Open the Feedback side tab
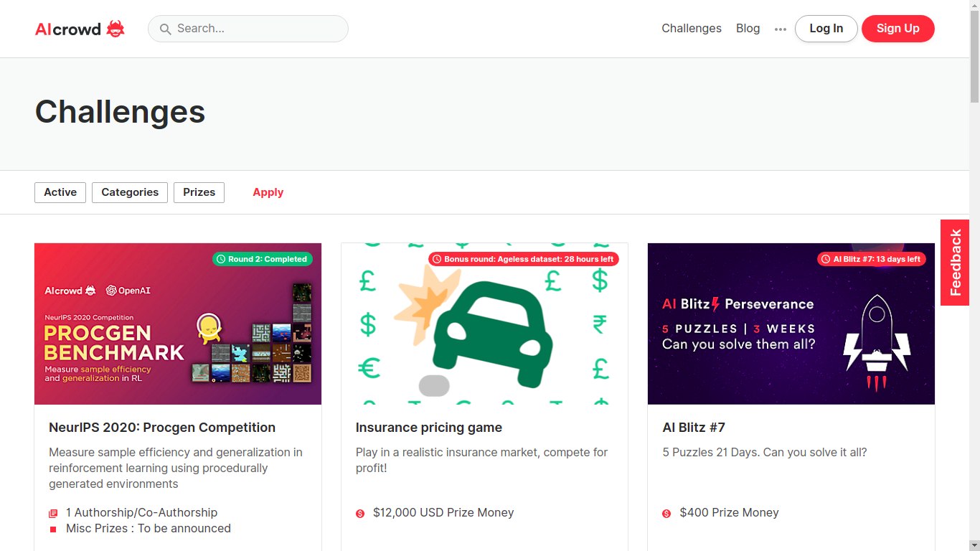The height and width of the screenshot is (551, 980). [955, 263]
